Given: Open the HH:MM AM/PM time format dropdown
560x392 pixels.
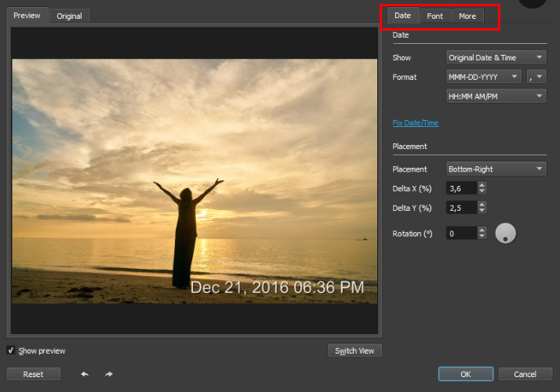Looking at the screenshot, I should [496, 96].
